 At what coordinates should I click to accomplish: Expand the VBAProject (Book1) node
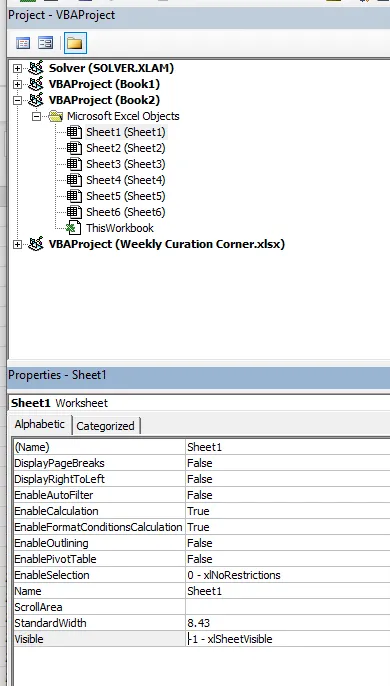17,84
